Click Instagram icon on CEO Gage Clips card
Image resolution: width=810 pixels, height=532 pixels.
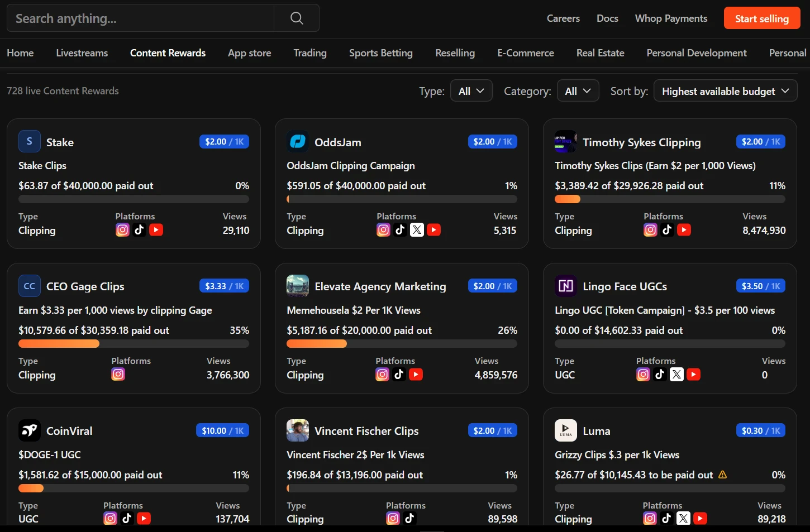[x=118, y=375]
